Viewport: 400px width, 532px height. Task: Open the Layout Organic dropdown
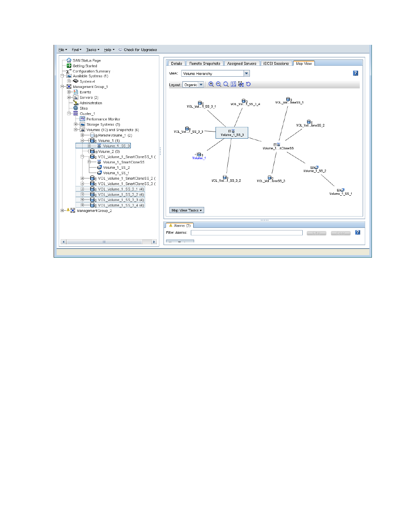point(201,85)
